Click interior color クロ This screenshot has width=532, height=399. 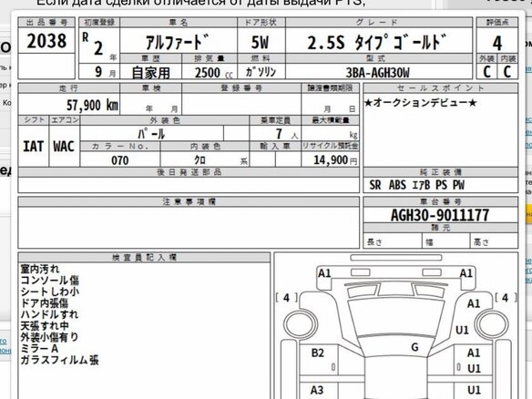(x=199, y=159)
